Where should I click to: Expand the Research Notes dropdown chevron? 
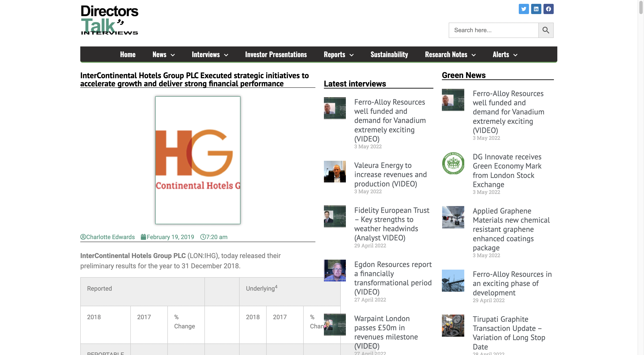point(474,55)
